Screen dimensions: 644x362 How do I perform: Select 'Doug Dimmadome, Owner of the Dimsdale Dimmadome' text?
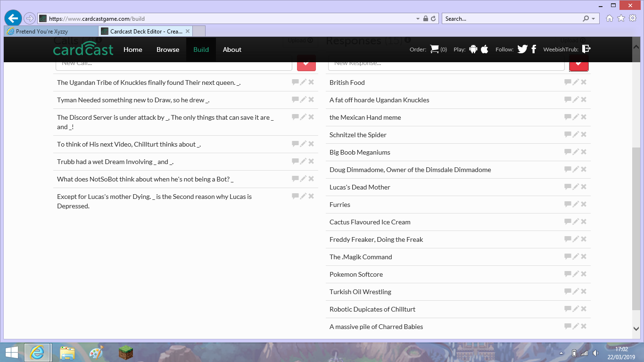(x=410, y=170)
